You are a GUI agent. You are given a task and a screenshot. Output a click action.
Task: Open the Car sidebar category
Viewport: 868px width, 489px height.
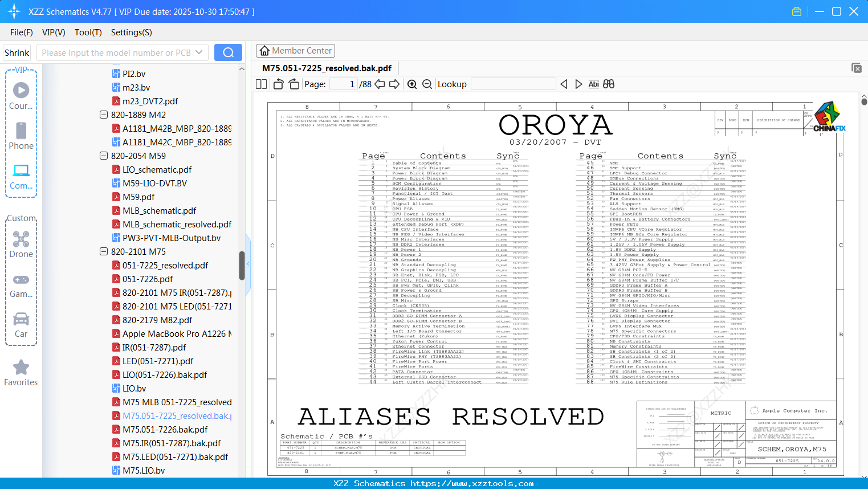point(21,325)
